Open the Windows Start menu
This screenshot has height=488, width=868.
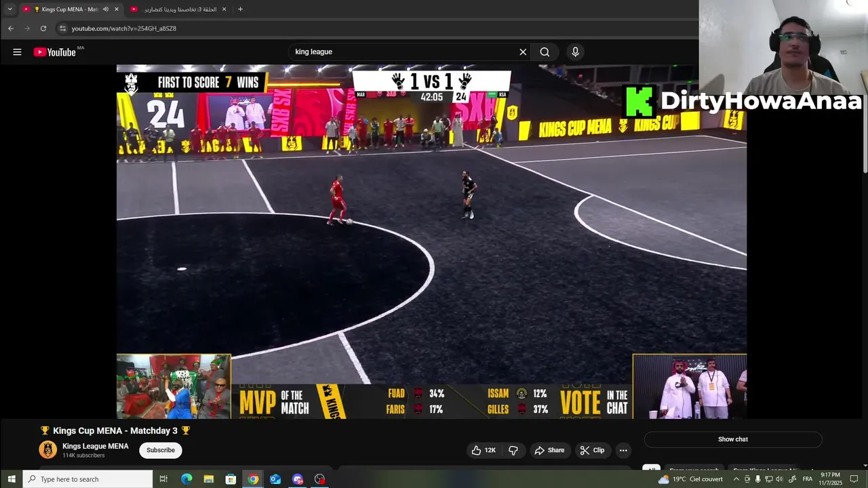[11, 479]
